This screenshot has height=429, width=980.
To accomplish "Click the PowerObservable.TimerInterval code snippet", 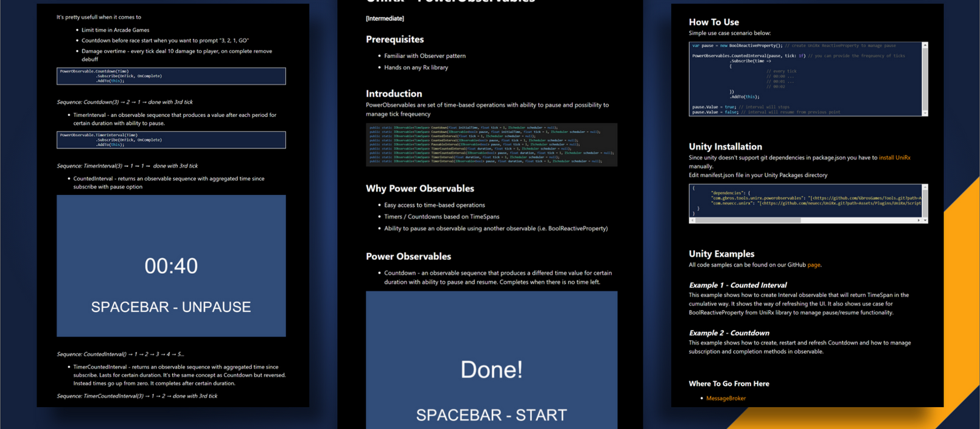I will [171, 140].
